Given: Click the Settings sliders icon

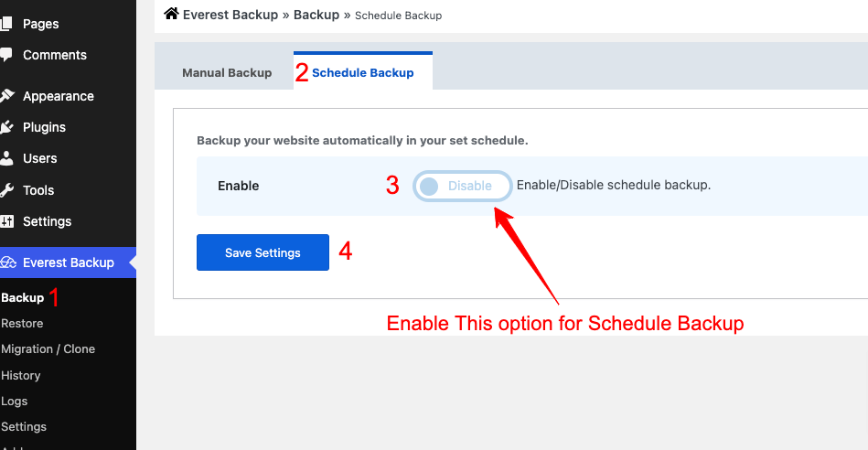Looking at the screenshot, I should click(6, 221).
